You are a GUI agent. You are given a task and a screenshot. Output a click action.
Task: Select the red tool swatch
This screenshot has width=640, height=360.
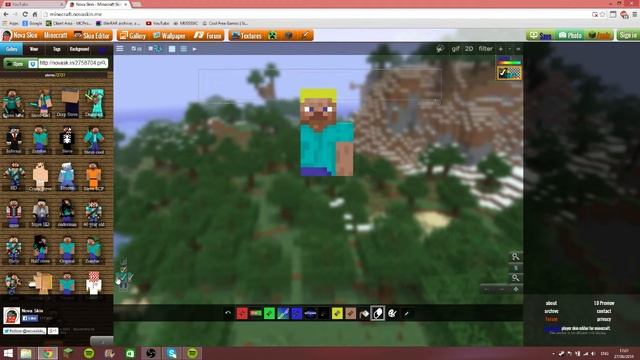(x=242, y=313)
